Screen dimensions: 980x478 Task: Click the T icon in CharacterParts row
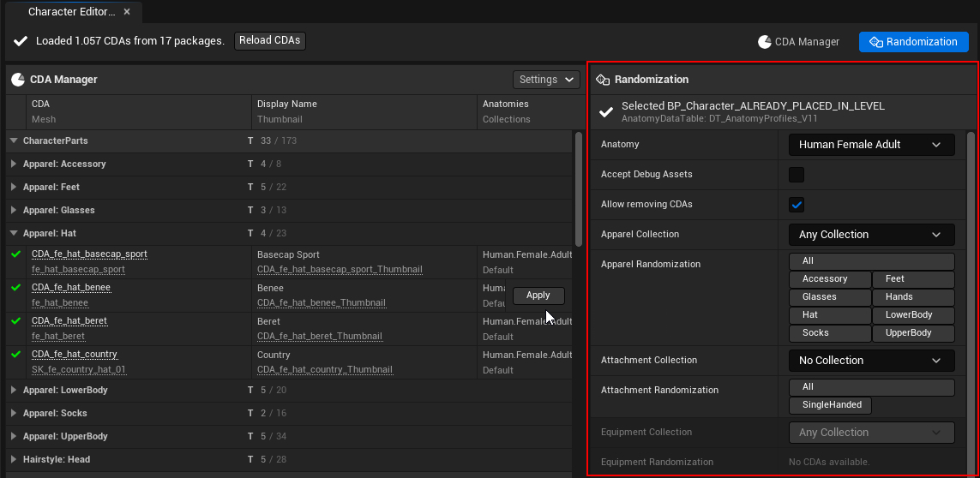coord(250,140)
